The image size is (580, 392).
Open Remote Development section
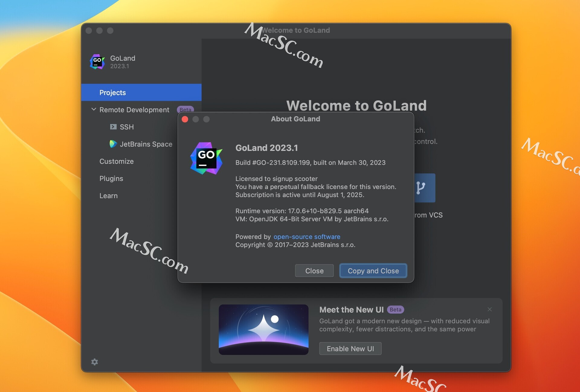134,110
